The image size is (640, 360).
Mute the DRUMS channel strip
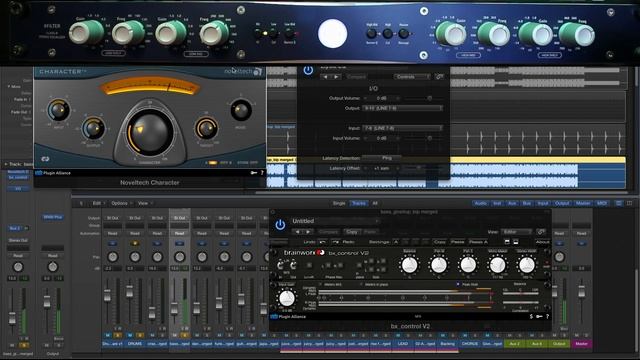point(130,335)
